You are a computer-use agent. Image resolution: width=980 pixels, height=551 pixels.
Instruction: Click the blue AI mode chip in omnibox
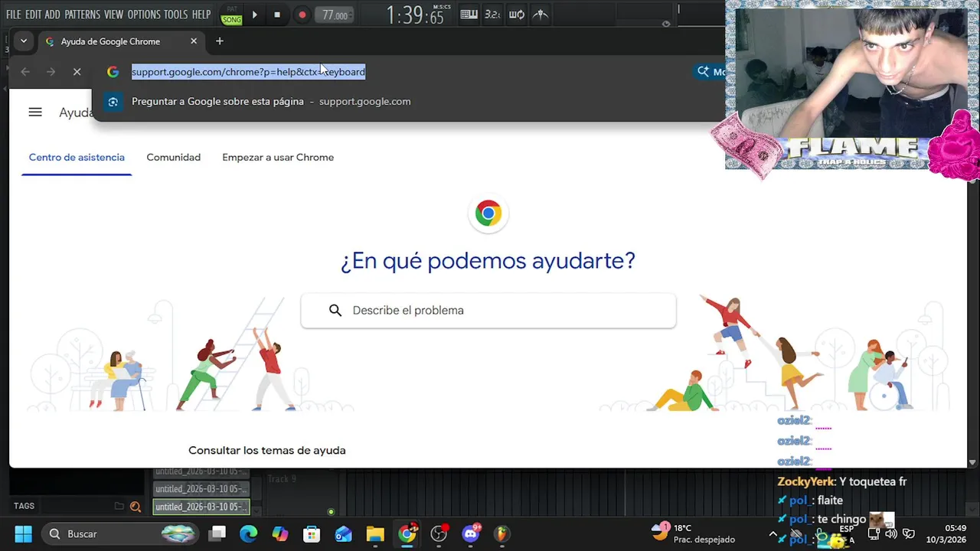(x=708, y=72)
